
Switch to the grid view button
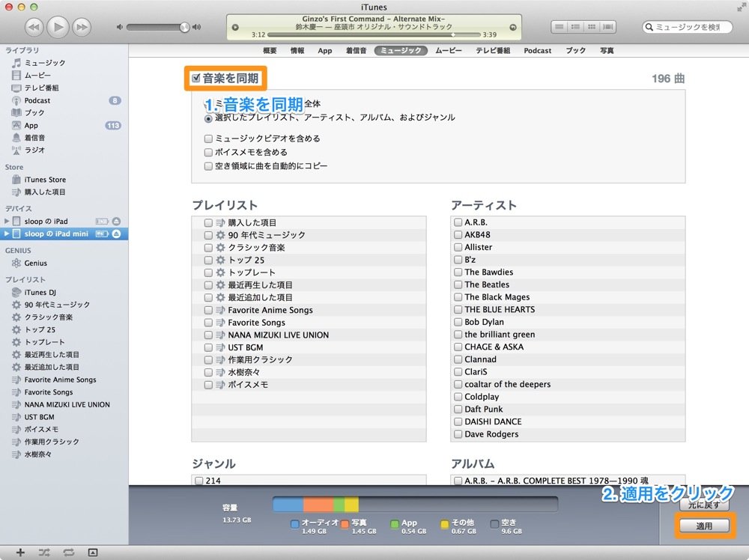(x=592, y=27)
